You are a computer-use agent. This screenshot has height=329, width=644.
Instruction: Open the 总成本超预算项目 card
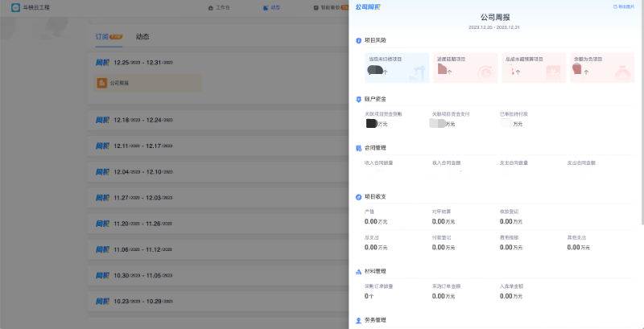[533, 68]
